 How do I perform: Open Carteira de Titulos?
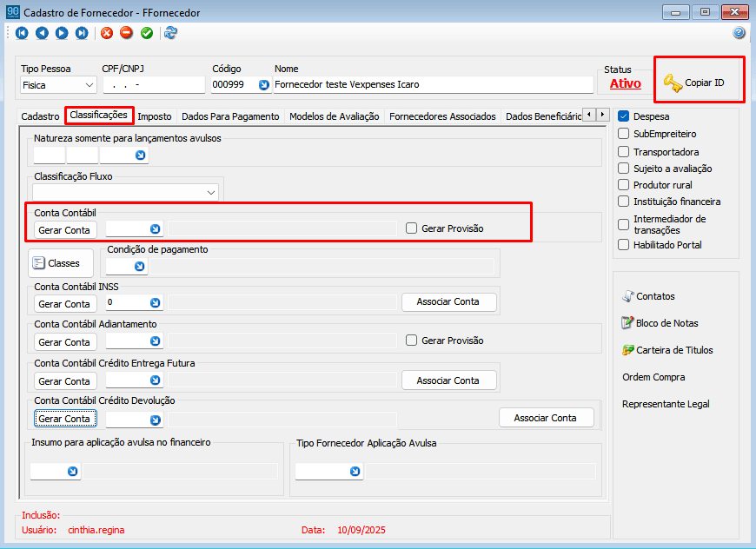coord(667,350)
